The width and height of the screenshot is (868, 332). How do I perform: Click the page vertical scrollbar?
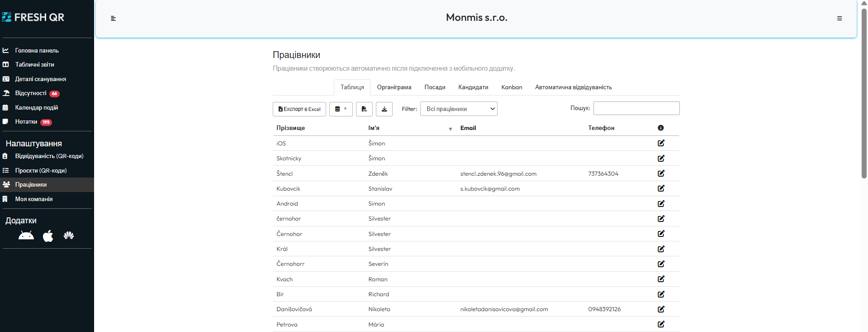(863, 91)
